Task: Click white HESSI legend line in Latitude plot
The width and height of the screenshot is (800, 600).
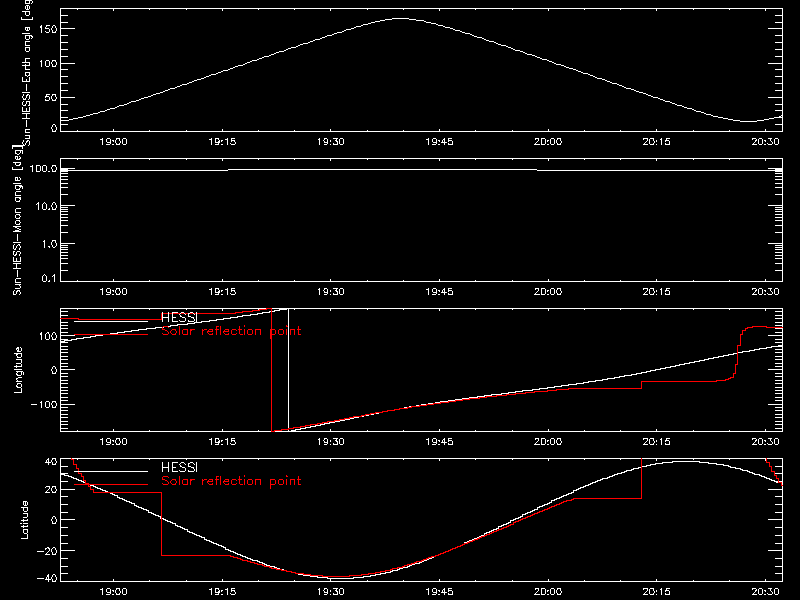Action: (111, 471)
